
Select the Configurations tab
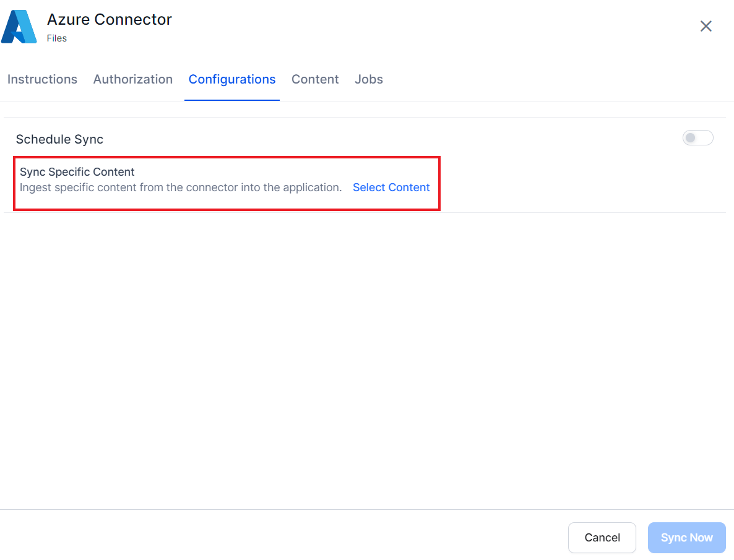232,79
